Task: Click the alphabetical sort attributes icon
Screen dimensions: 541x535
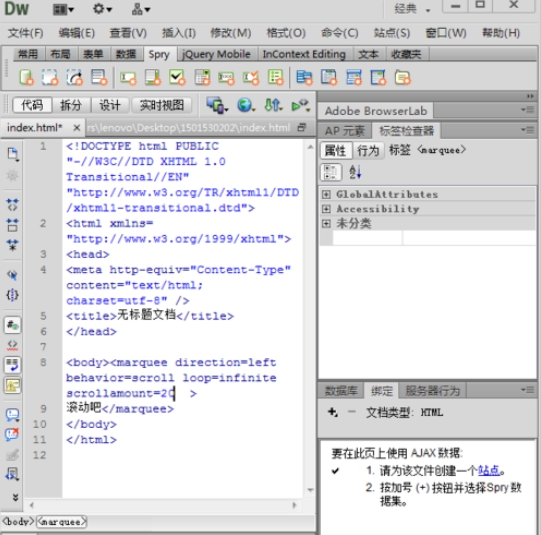Action: 355,172
